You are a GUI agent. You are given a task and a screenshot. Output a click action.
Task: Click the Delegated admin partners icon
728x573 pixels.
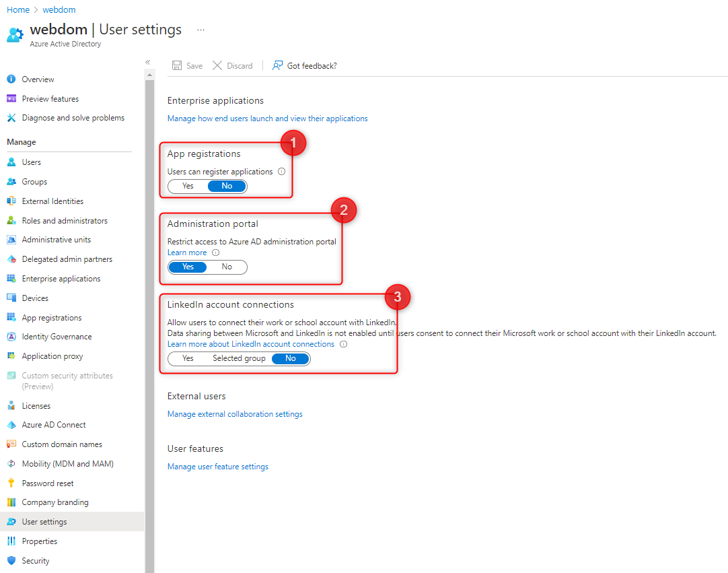coord(11,259)
